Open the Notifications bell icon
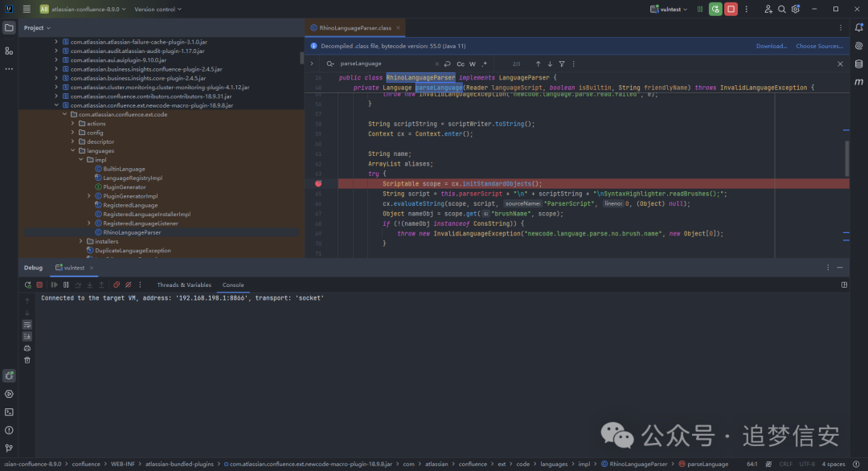This screenshot has height=471, width=868. tap(858, 27)
